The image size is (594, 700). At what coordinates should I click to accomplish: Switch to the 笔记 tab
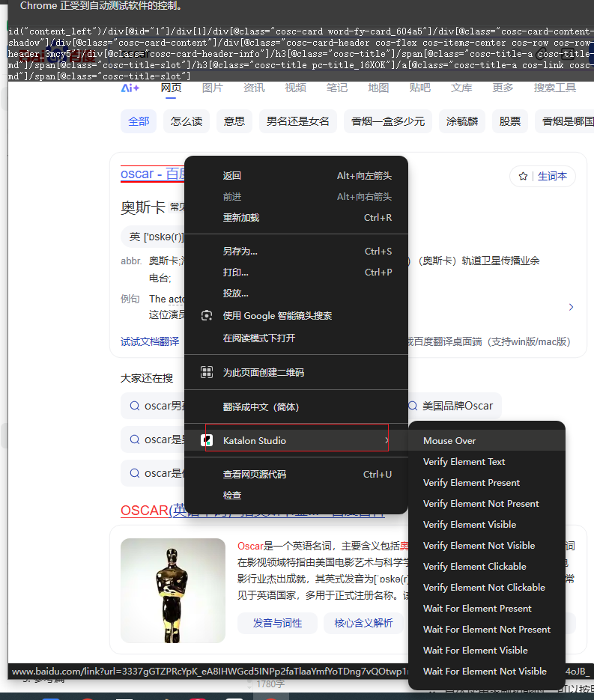coord(337,88)
